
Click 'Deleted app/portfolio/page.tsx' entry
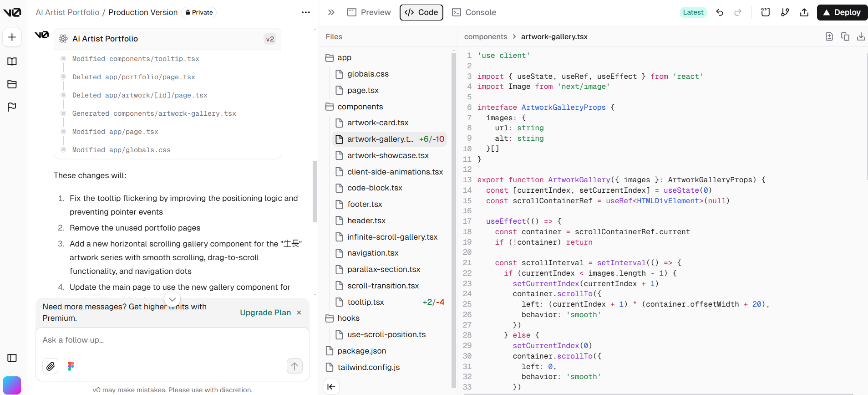point(133,77)
